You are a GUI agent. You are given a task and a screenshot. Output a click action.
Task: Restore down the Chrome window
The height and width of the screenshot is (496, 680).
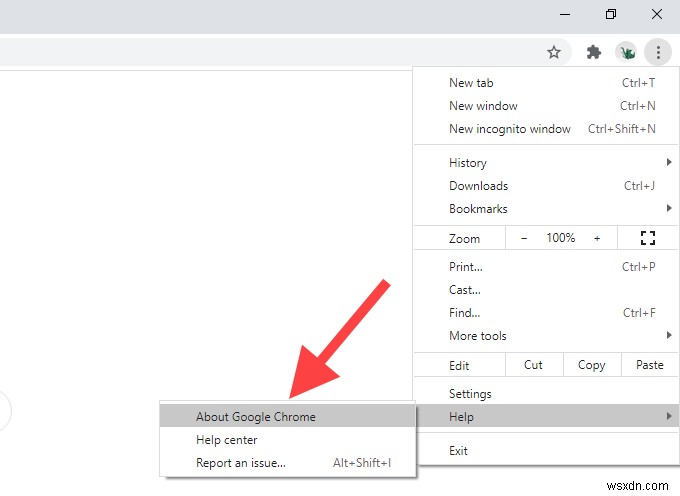click(x=611, y=14)
